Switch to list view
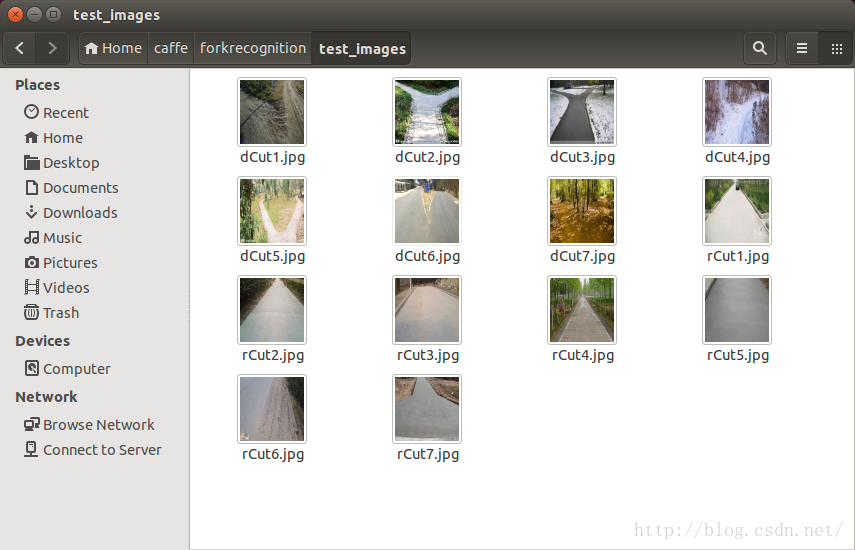Image resolution: width=855 pixels, height=550 pixels. pos(802,49)
